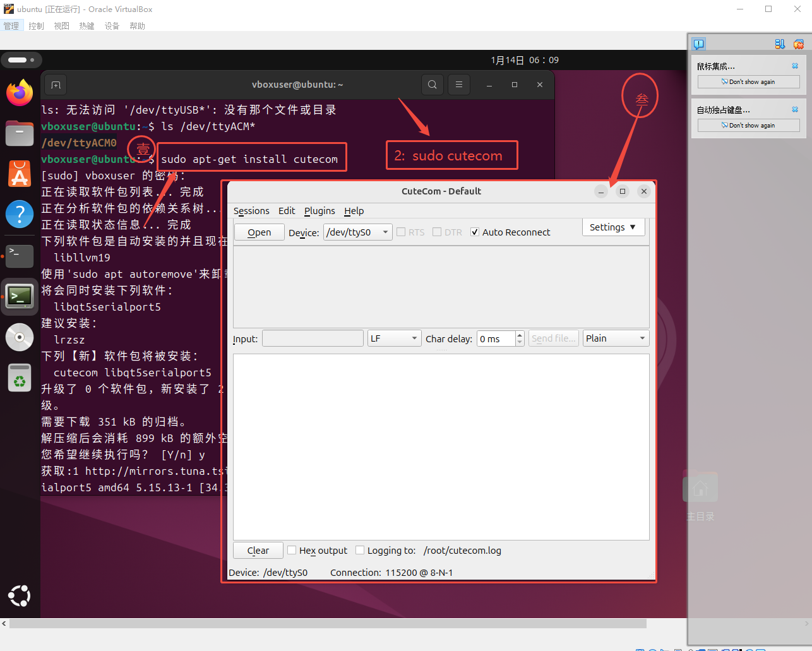Screen dimensions: 812x651
Task: Enable the Hex output checkbox
Action: click(x=292, y=550)
